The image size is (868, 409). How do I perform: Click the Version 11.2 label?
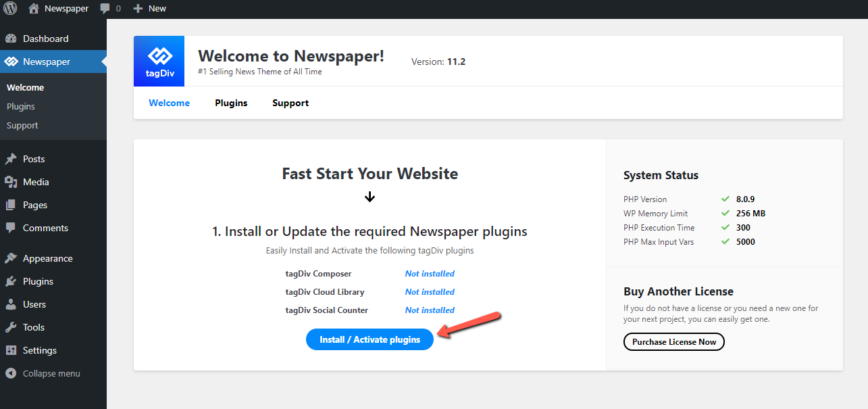point(438,62)
